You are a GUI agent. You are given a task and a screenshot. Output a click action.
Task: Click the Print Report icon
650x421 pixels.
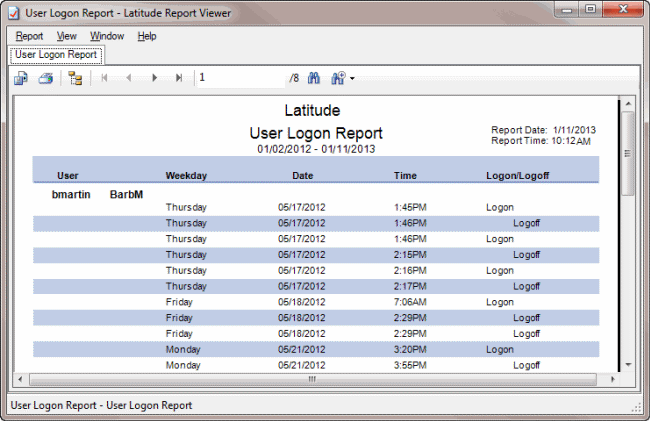click(x=45, y=77)
